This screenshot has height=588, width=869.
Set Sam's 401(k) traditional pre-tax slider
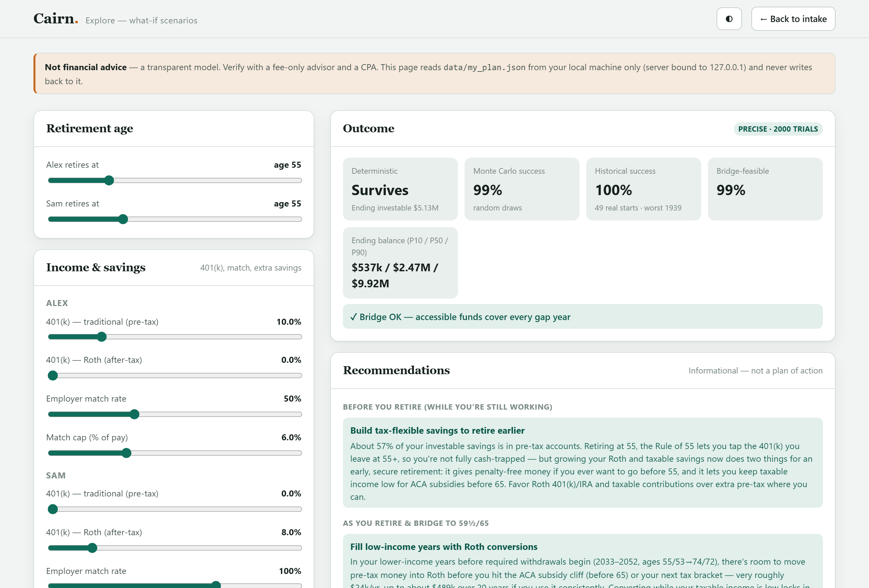[175, 509]
